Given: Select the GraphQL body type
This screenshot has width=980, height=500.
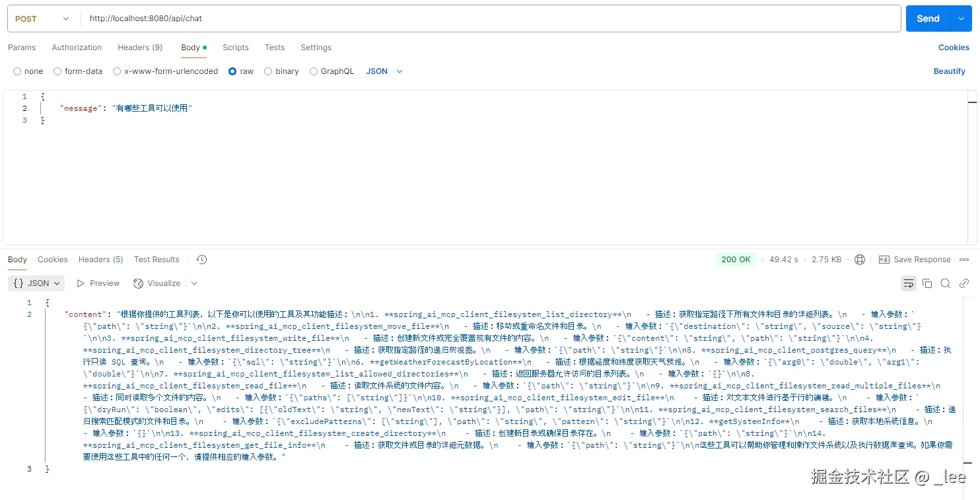Looking at the screenshot, I should point(314,71).
